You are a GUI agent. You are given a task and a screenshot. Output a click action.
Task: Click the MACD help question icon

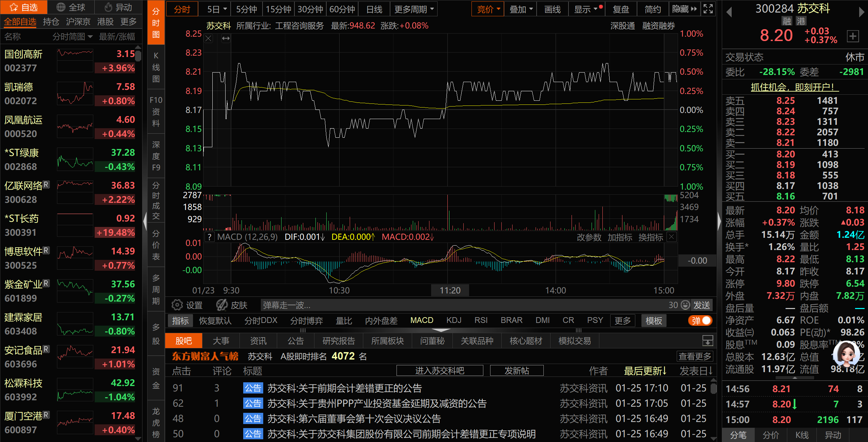click(210, 237)
